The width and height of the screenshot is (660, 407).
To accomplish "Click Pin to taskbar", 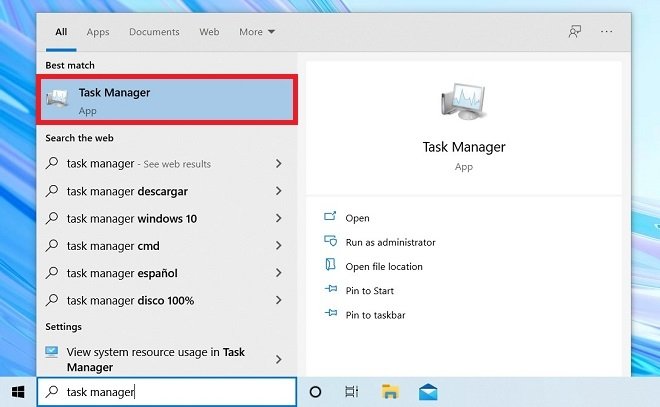I will pyautogui.click(x=375, y=315).
